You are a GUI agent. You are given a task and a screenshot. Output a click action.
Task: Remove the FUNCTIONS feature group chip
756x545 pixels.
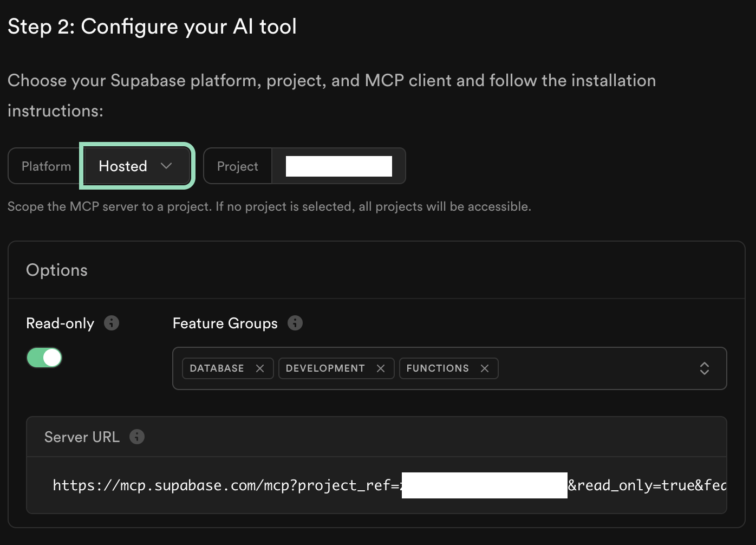tap(485, 368)
